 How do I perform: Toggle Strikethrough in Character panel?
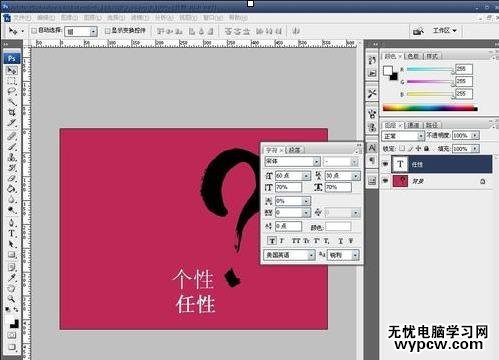click(x=351, y=241)
